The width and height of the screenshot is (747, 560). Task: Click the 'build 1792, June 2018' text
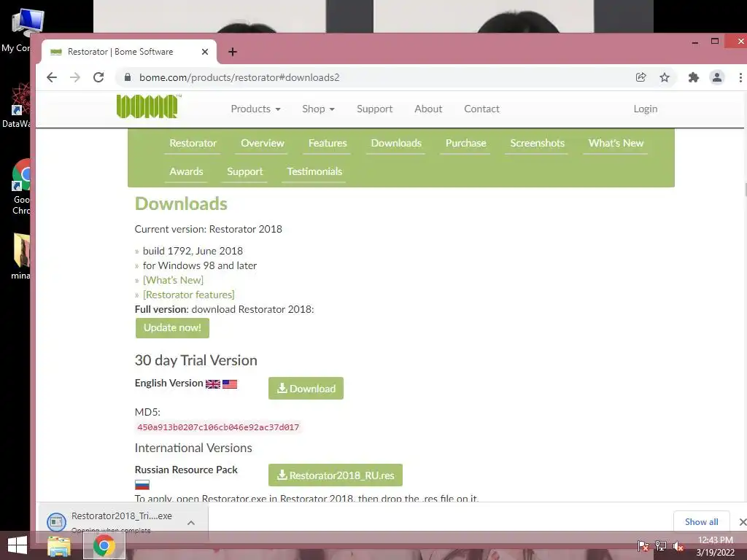[193, 251]
